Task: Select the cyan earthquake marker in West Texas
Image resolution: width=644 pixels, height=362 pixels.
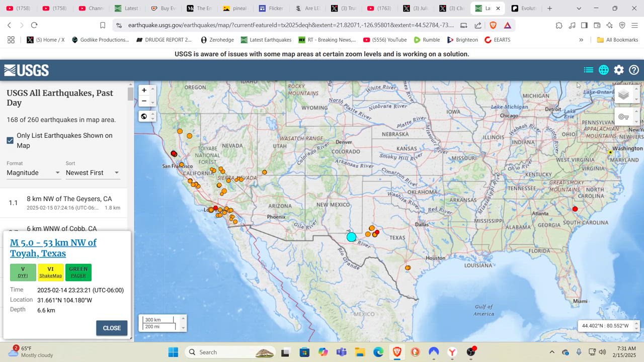Action: 351,237
